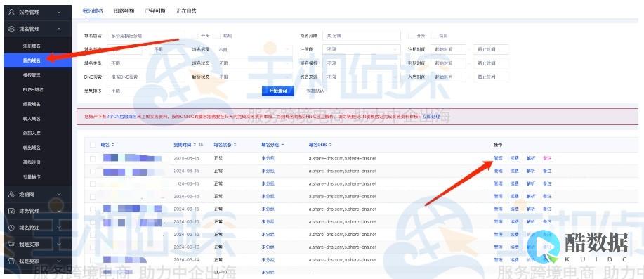Click 备注 in the first domain row
This screenshot has height=279, width=644.
547,158
